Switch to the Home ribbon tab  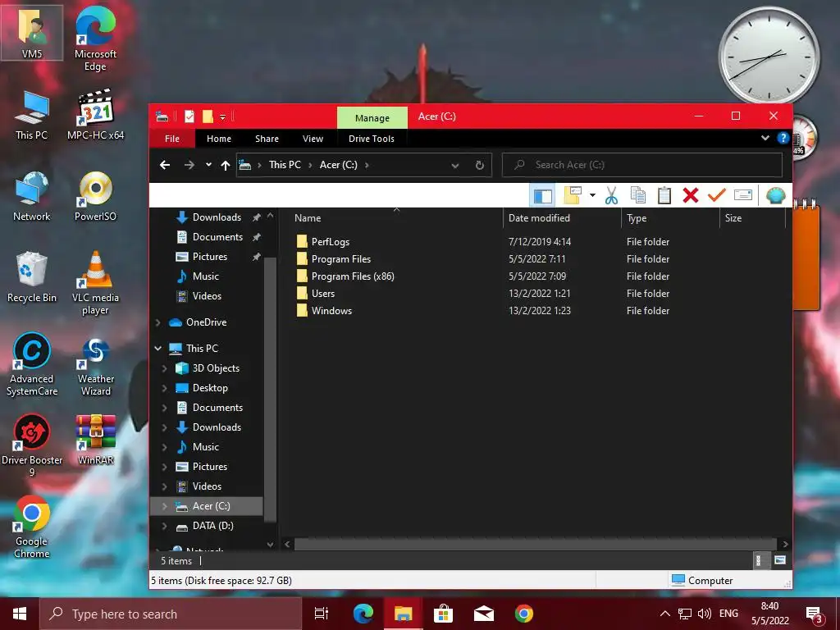click(x=219, y=139)
